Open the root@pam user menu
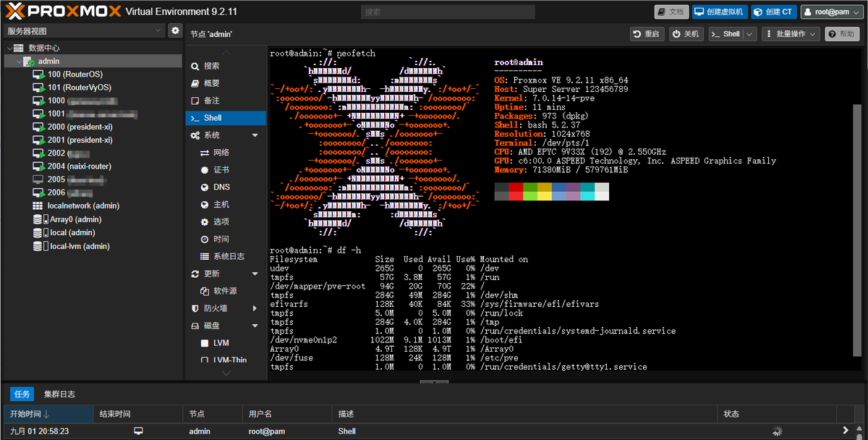Image resolution: width=868 pixels, height=440 pixels. (x=831, y=12)
